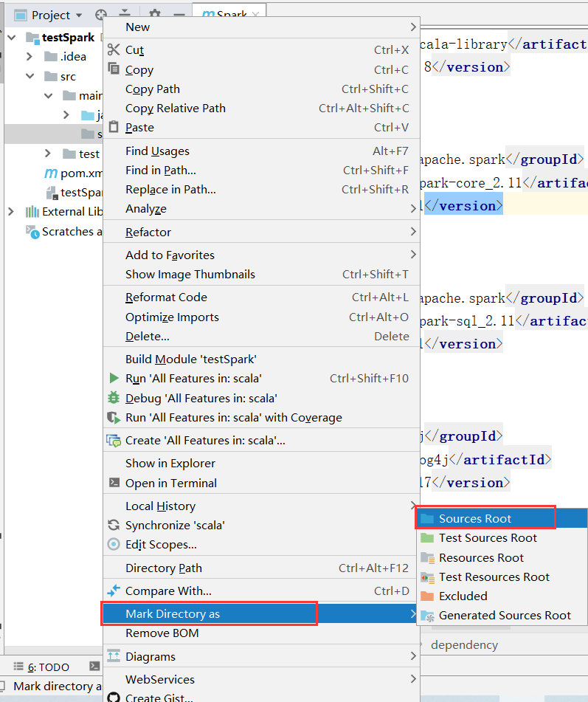This screenshot has width=588, height=702.
Task: Expand the .idea folder
Action: click(30, 56)
